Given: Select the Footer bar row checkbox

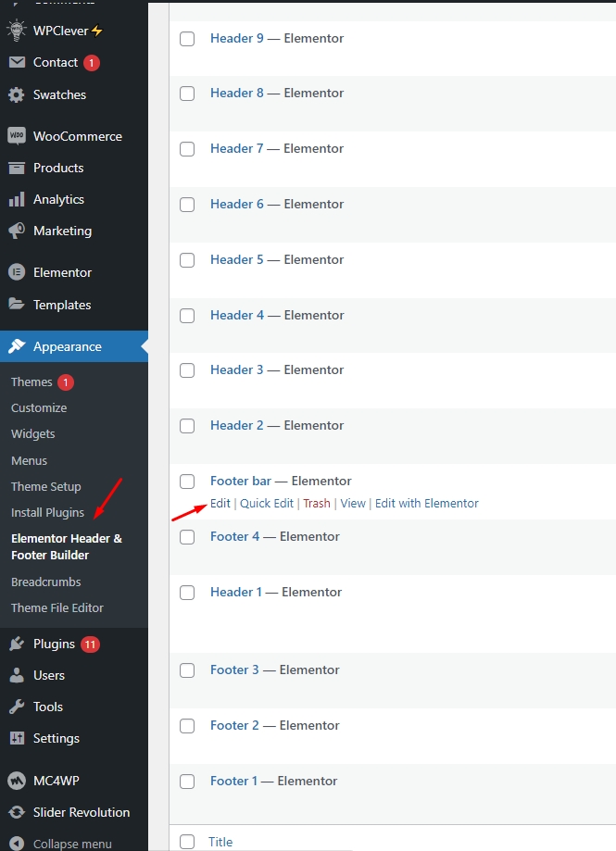Looking at the screenshot, I should click(187, 482).
